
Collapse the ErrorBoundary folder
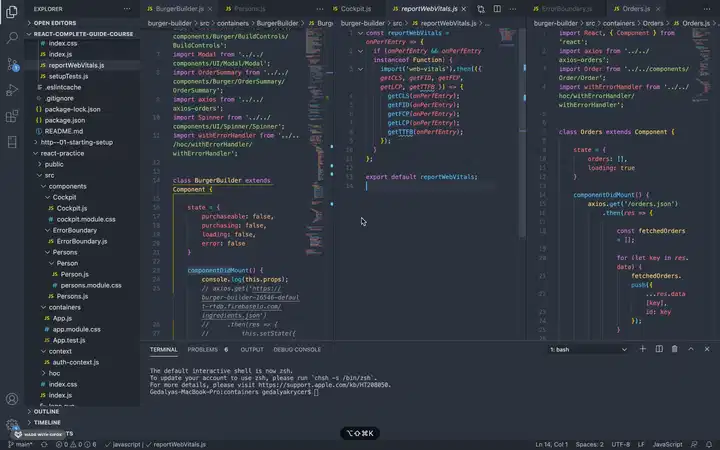pos(74,231)
